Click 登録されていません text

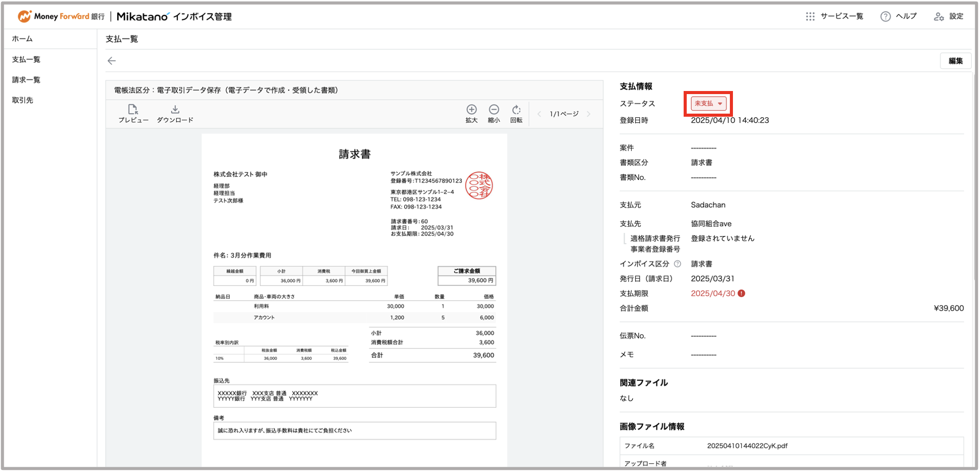(723, 239)
